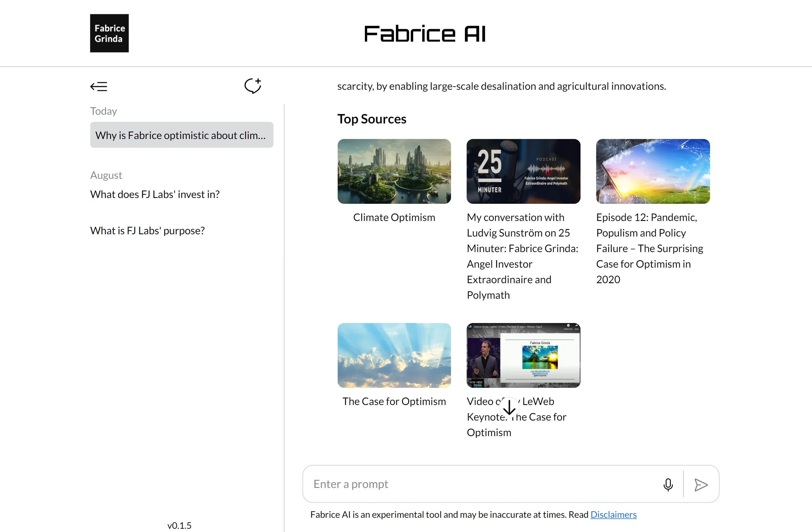Jump to bottom using the down-arrow button
Screen dimensions: 812x532
[x=509, y=407]
